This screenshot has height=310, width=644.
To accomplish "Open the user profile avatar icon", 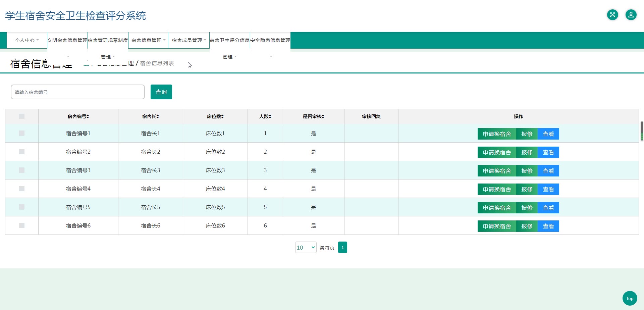I will tap(631, 15).
